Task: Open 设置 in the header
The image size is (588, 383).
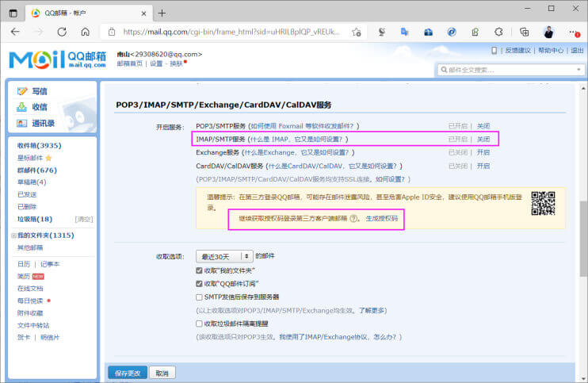Action: 156,63
